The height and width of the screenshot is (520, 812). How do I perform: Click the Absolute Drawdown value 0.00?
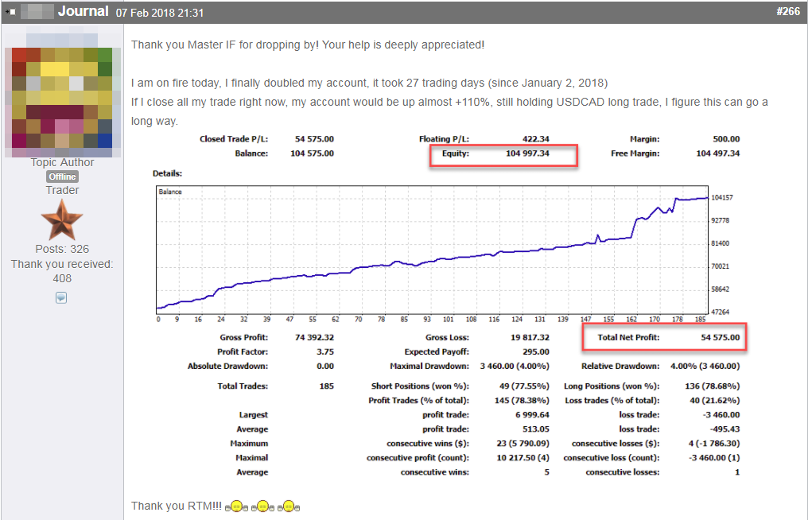pyautogui.click(x=325, y=367)
